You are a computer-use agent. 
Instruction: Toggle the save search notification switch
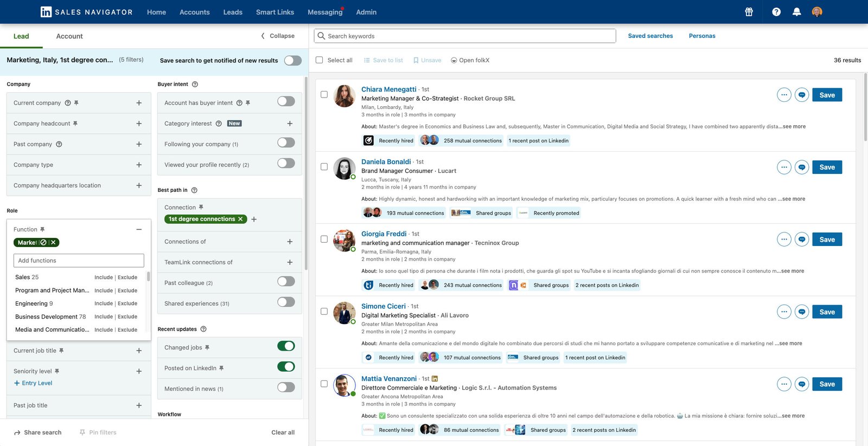pos(293,60)
